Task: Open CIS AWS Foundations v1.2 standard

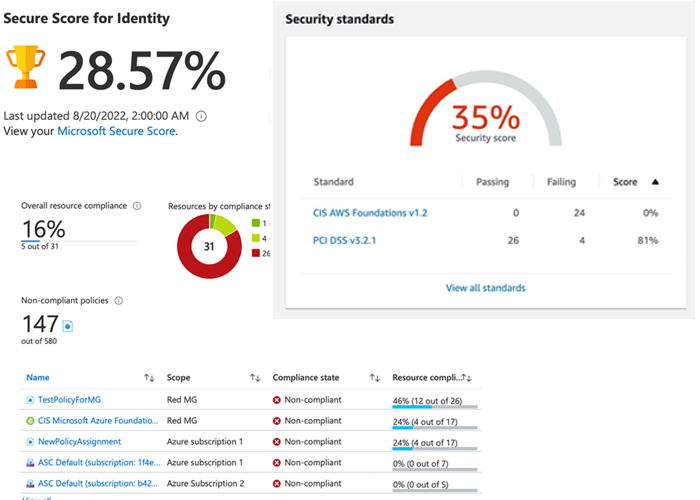Action: pos(370,212)
